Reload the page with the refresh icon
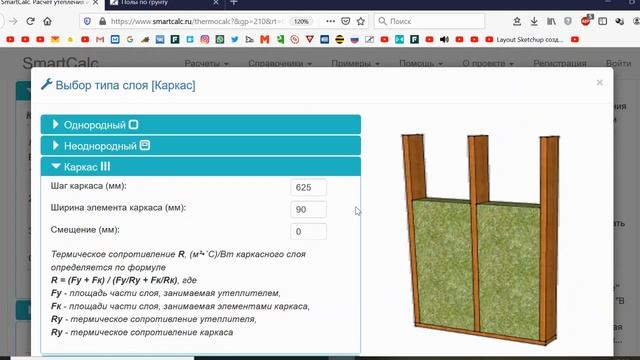The height and width of the screenshot is (360, 640). [30, 21]
